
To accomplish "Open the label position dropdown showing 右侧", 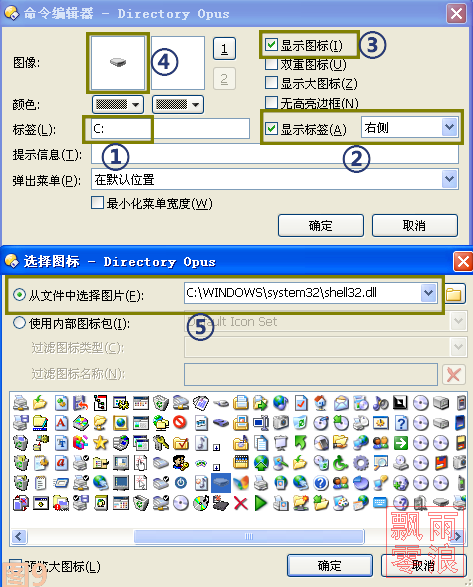I will pos(449,128).
